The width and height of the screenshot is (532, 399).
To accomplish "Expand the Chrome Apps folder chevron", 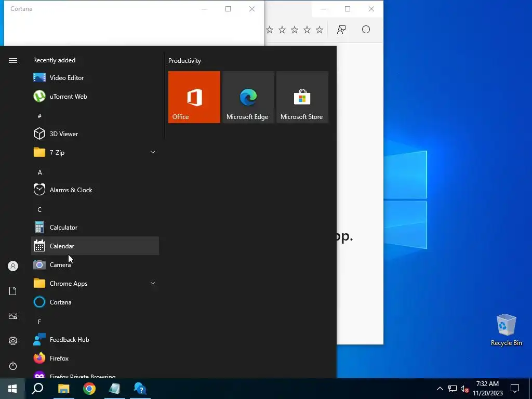I will (x=153, y=283).
